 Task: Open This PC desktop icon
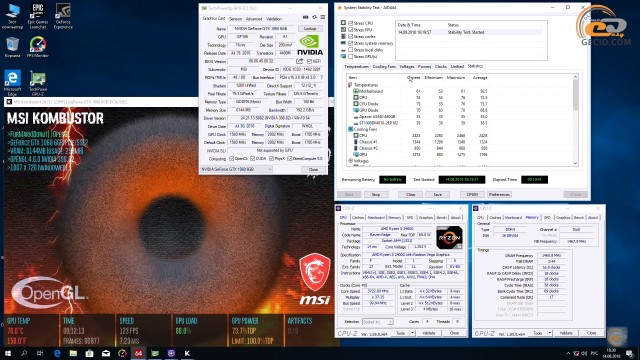pos(12,16)
